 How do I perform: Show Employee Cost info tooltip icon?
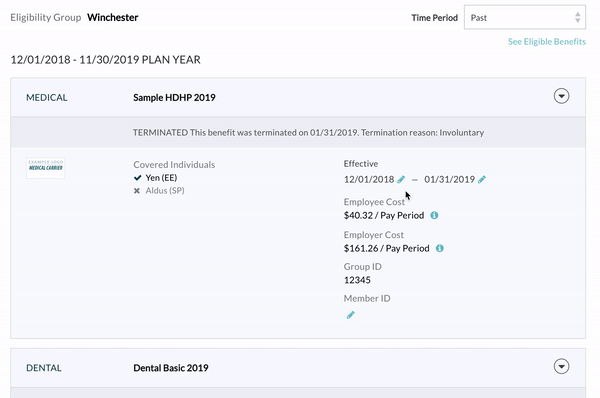(x=434, y=215)
